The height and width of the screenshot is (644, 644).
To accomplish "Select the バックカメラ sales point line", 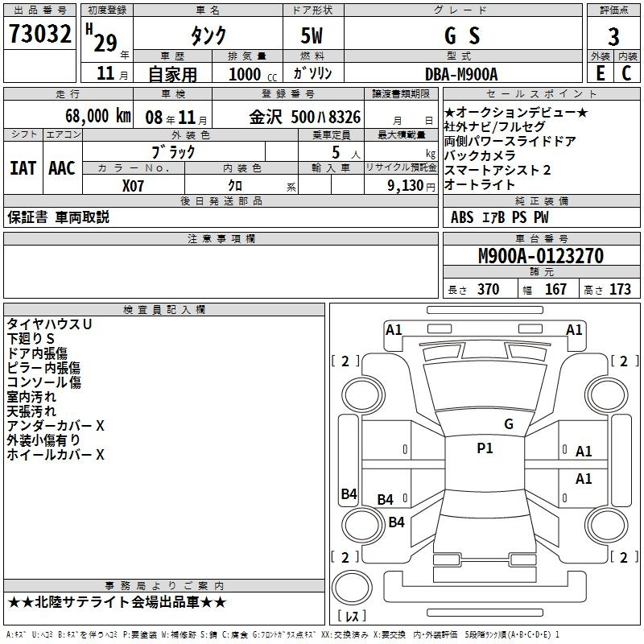I will [x=483, y=155].
